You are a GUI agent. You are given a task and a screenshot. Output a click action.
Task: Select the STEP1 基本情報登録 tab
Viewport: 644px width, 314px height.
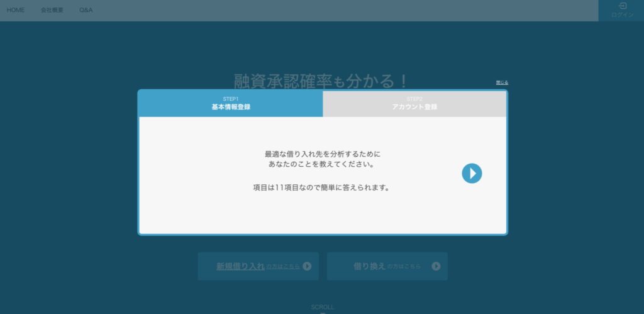point(231,104)
